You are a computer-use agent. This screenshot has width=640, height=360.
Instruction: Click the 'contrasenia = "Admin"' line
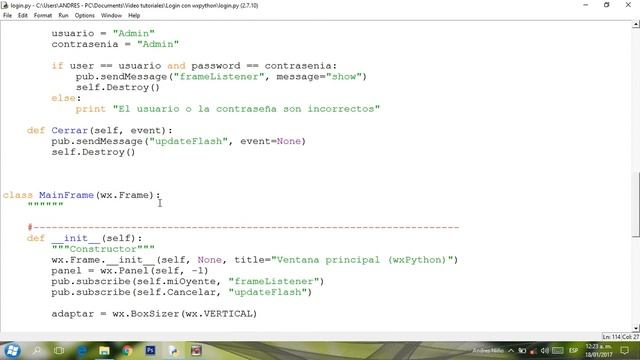(115, 44)
